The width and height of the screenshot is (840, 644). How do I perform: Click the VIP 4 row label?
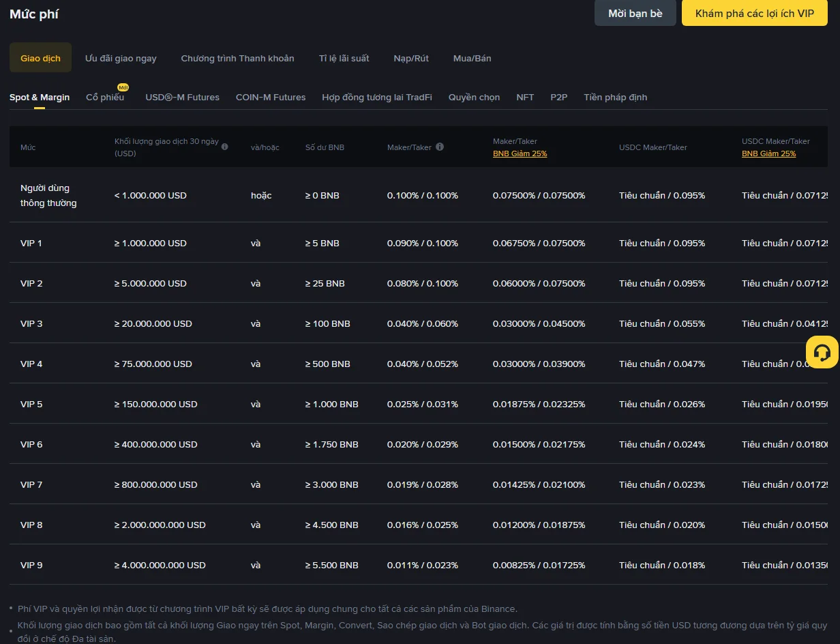point(31,364)
